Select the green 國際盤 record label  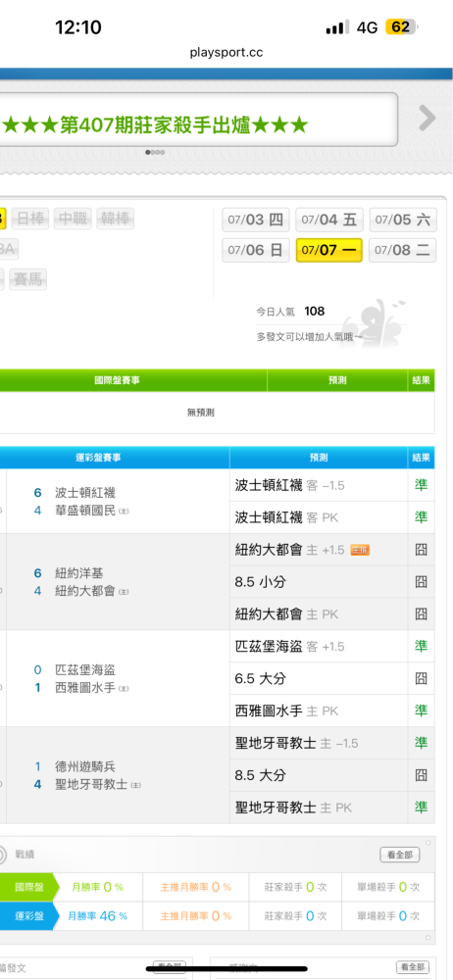(28, 886)
